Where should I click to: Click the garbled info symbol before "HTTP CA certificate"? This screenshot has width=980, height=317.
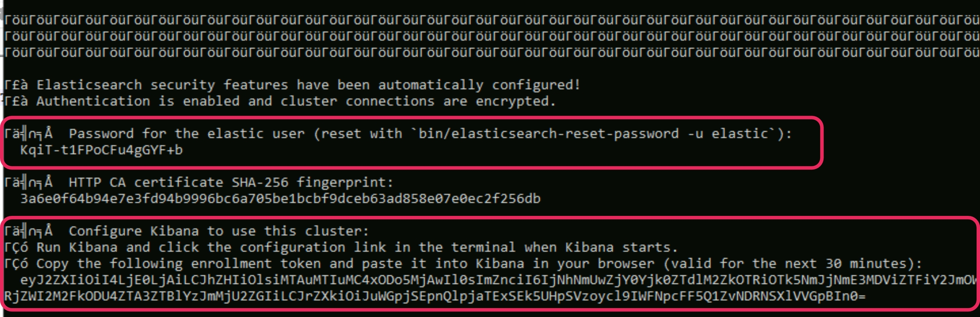pyautogui.click(x=28, y=183)
